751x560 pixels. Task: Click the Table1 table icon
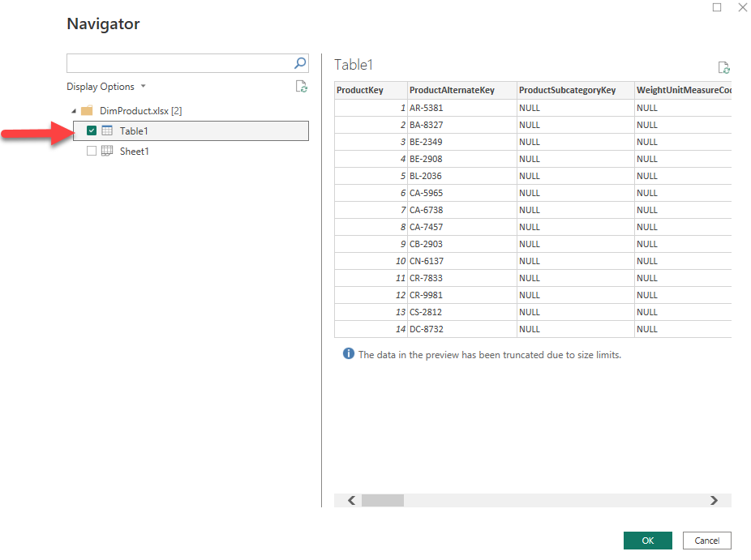pos(107,131)
